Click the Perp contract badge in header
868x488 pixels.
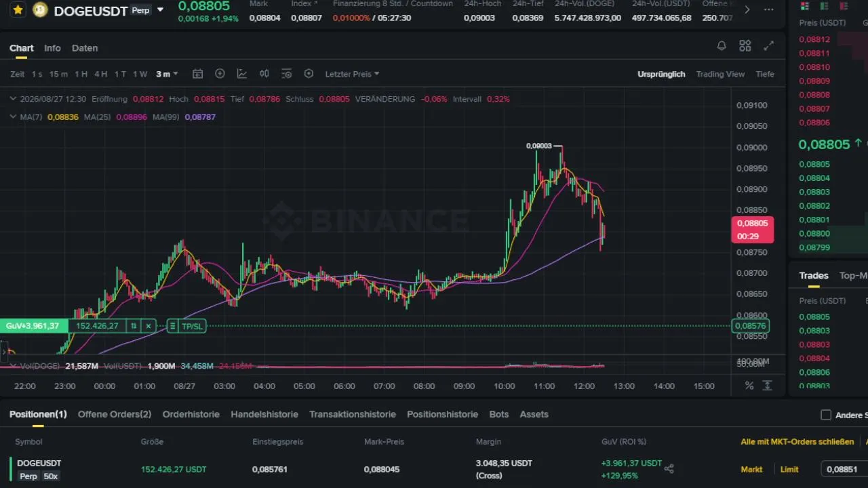pyautogui.click(x=140, y=10)
